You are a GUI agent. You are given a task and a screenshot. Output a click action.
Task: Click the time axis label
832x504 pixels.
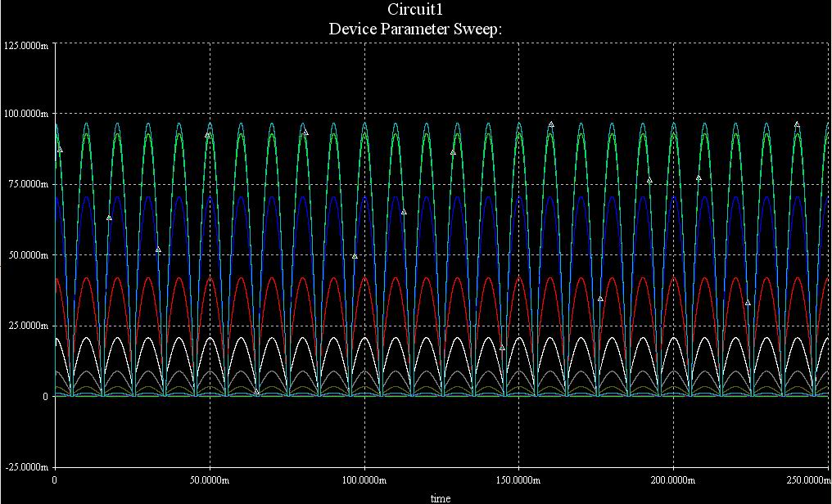coord(441,497)
